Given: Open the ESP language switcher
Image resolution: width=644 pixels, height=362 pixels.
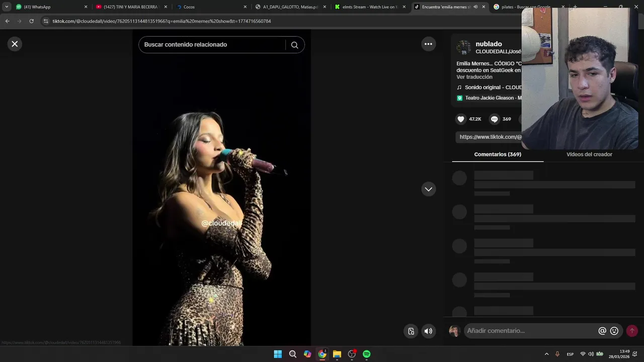Looking at the screenshot, I should [x=570, y=354].
